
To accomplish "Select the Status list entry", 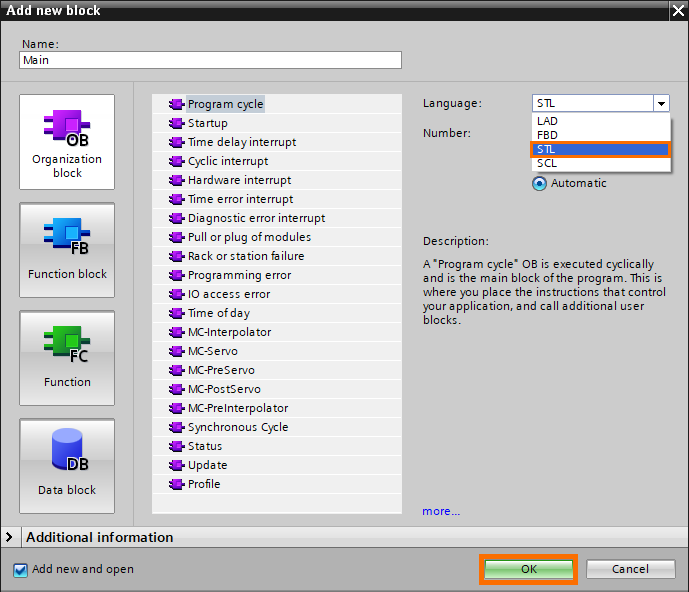I will [277, 446].
